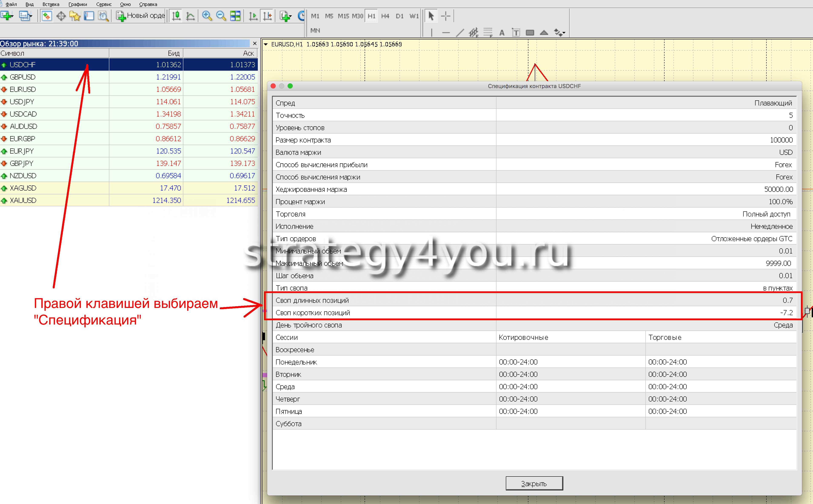Expand the profiles dropdown button
Image resolution: width=813 pixels, height=504 pixels.
click(31, 16)
